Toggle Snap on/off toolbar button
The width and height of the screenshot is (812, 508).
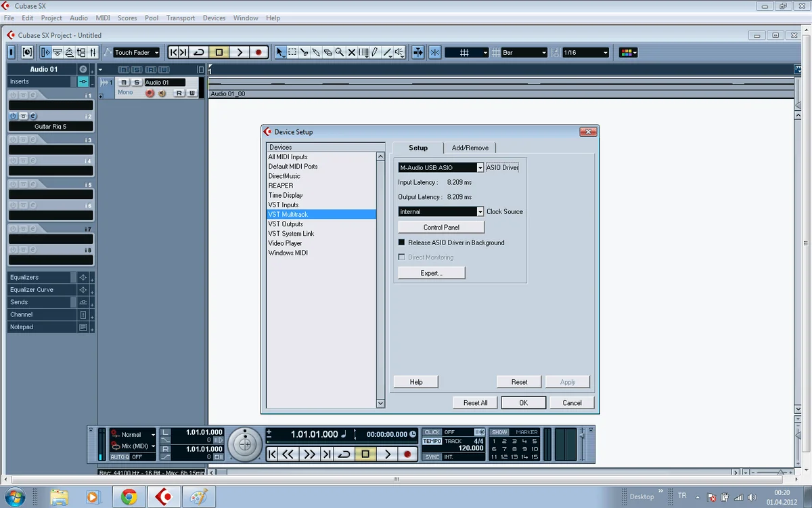pos(434,52)
